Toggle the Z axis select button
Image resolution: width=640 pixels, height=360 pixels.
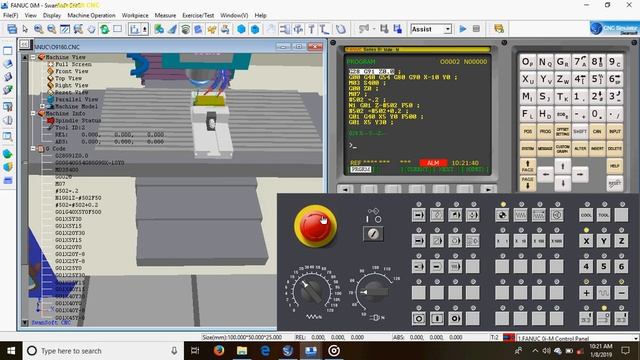[x=621, y=241]
